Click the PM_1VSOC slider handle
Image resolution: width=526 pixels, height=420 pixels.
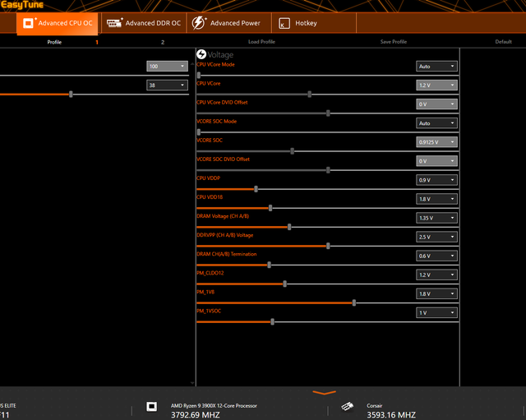(x=272, y=321)
